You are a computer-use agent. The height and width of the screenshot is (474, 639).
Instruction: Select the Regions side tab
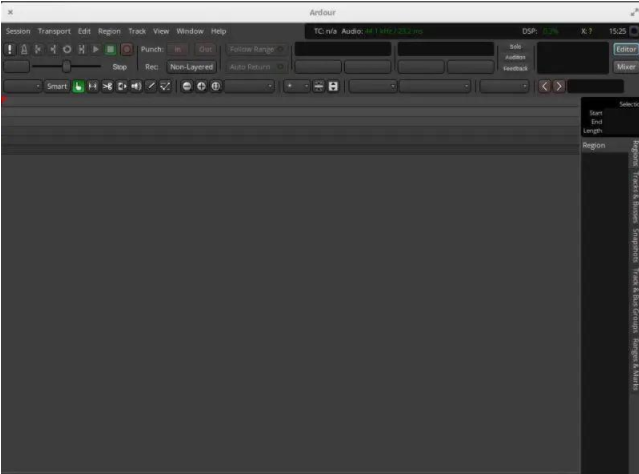tap(635, 153)
